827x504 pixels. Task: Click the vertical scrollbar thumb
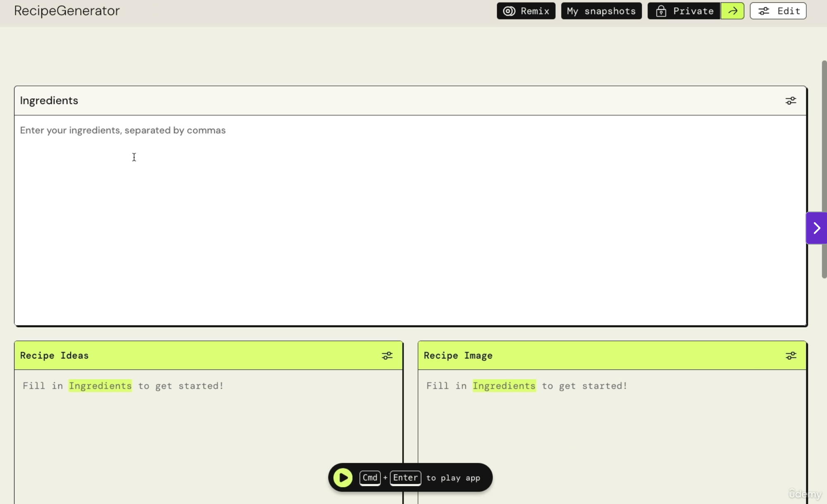tap(824, 169)
